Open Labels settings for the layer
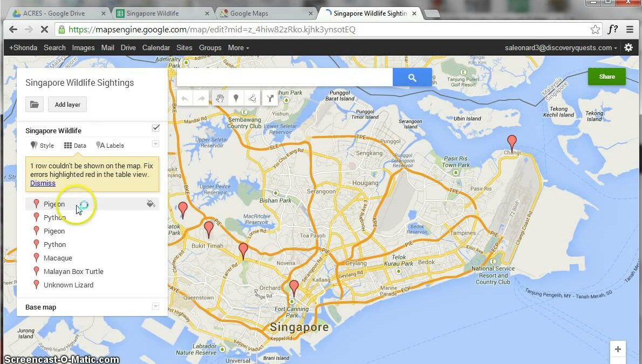The image size is (642, 364). point(110,145)
